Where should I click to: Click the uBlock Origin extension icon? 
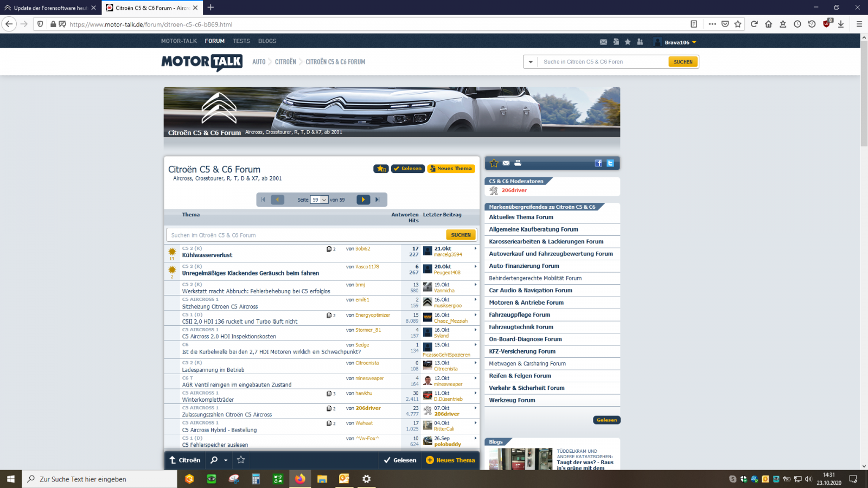827,23
